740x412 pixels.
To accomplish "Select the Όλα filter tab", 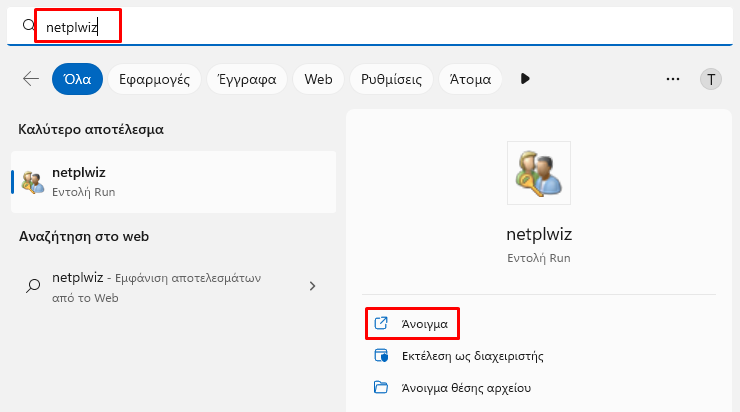I will point(77,79).
